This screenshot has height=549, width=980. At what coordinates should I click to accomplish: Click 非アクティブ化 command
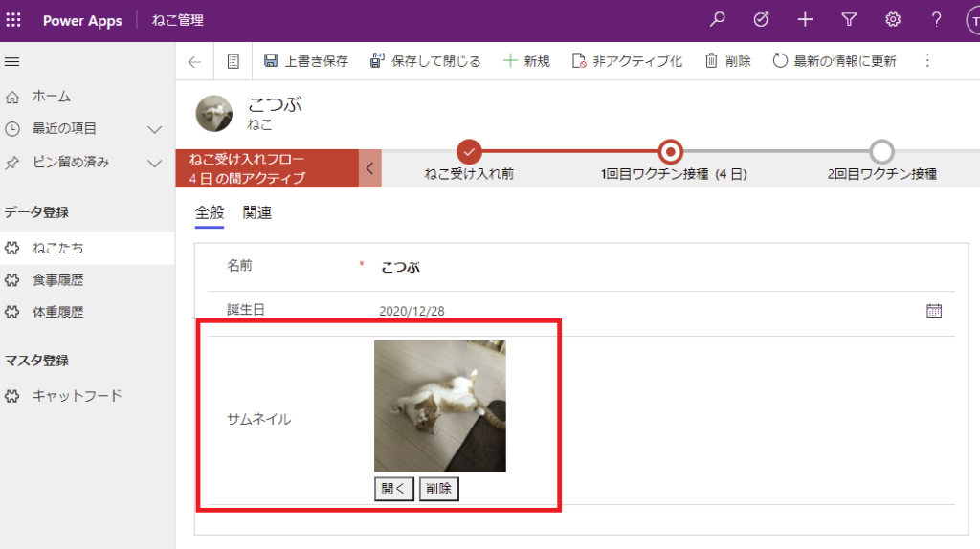point(627,61)
